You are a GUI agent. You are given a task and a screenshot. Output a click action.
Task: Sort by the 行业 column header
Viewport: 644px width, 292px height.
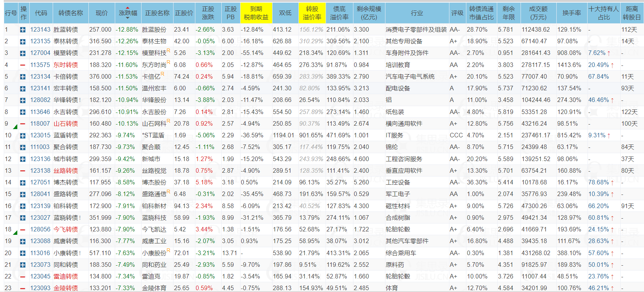(x=417, y=13)
